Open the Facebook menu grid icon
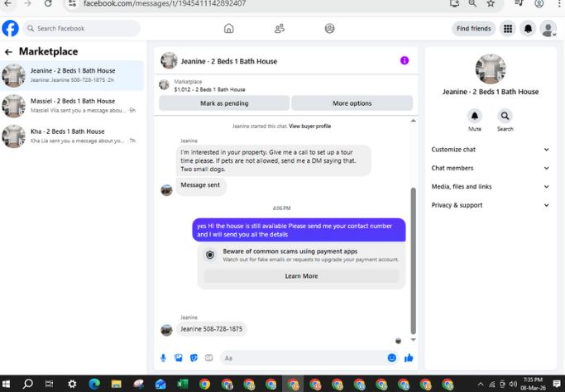This screenshot has width=565, height=392. [508, 28]
